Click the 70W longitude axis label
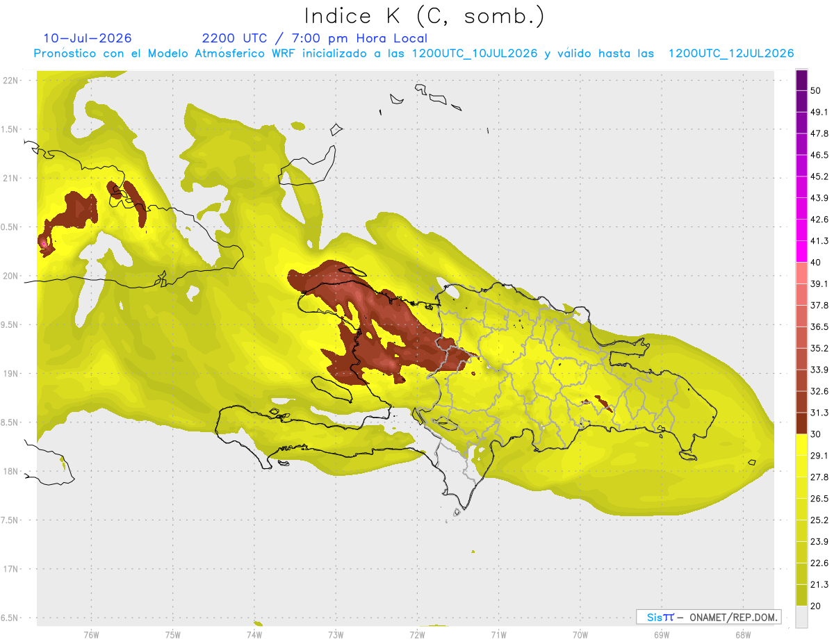This screenshot has height=644, width=834. pyautogui.click(x=580, y=635)
